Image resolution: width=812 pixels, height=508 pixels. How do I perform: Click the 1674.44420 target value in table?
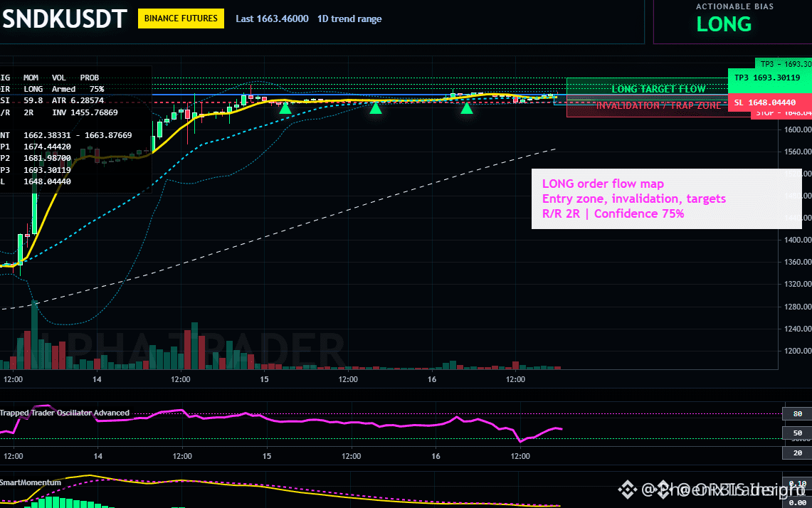[x=47, y=147]
